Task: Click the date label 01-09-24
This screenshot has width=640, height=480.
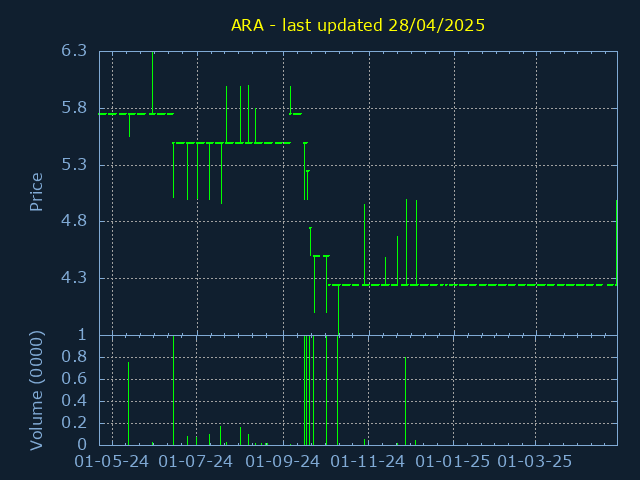Action: click(x=282, y=462)
